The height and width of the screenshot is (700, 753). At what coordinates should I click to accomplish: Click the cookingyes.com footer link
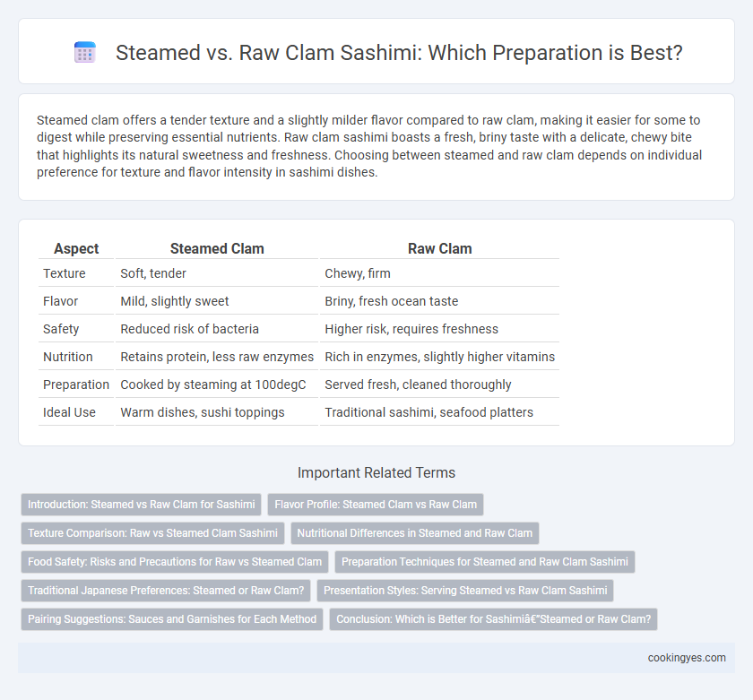[687, 658]
